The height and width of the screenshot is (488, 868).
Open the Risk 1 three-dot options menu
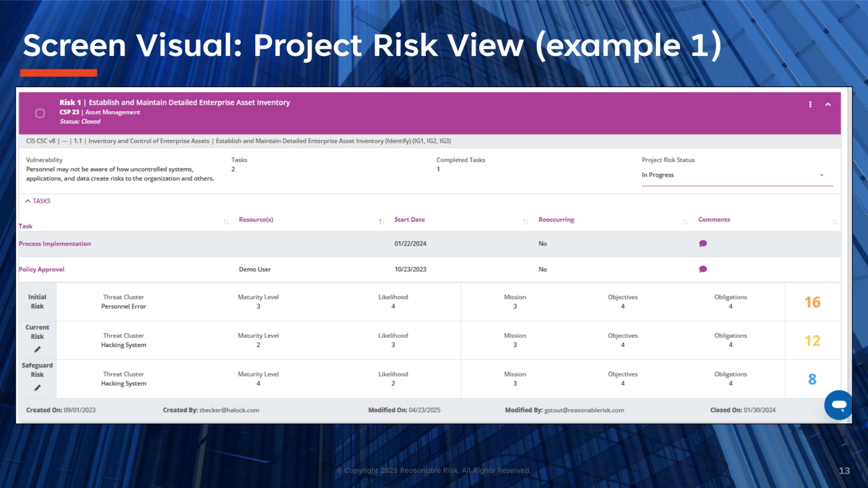coord(810,104)
